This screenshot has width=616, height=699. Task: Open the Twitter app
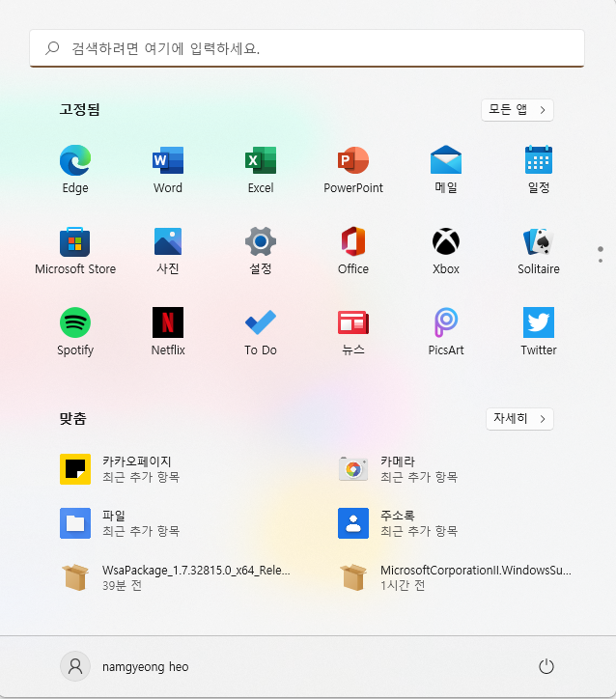[x=539, y=332]
